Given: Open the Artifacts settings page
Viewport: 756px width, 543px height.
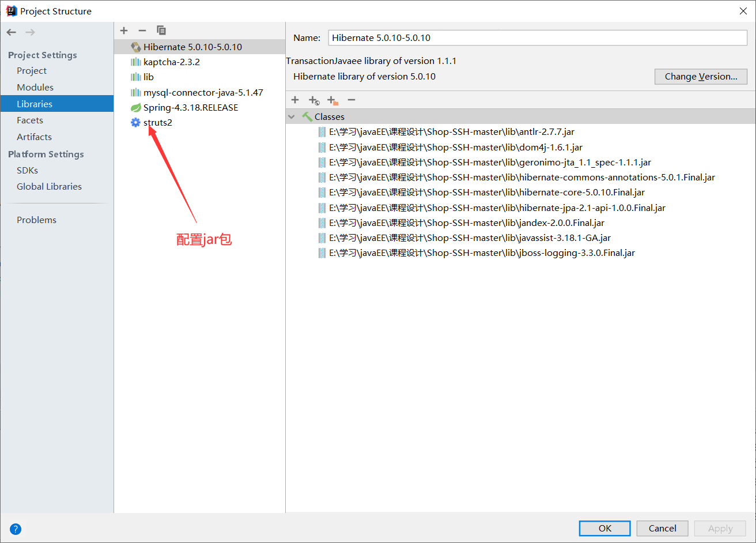Looking at the screenshot, I should coord(34,137).
